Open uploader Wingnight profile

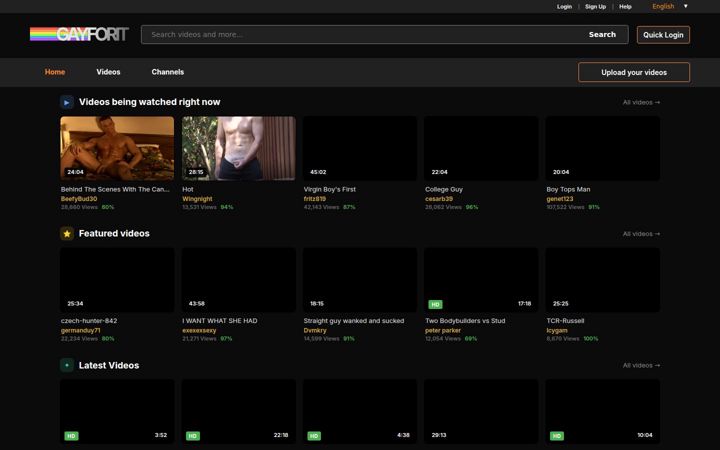(197, 199)
